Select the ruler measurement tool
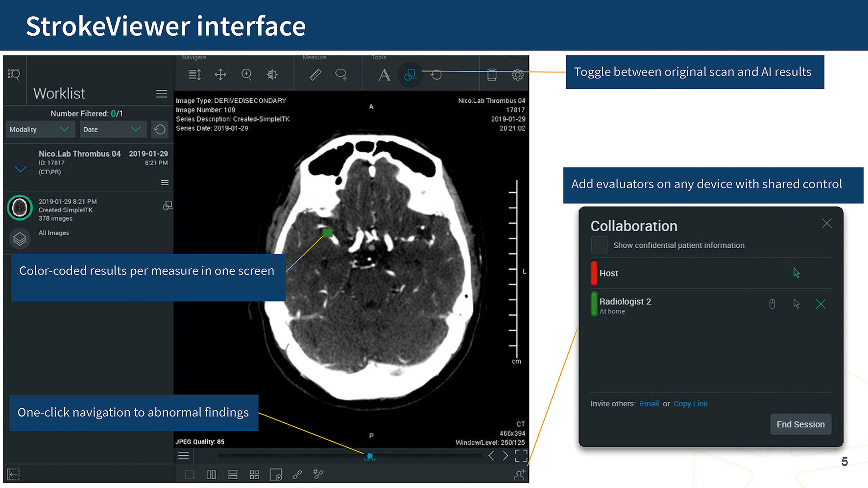 tap(315, 74)
